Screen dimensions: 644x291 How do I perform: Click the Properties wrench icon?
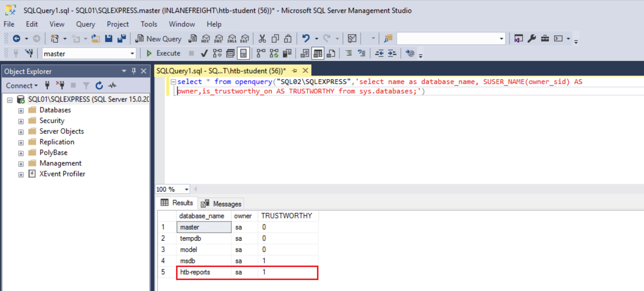pyautogui.click(x=532, y=39)
